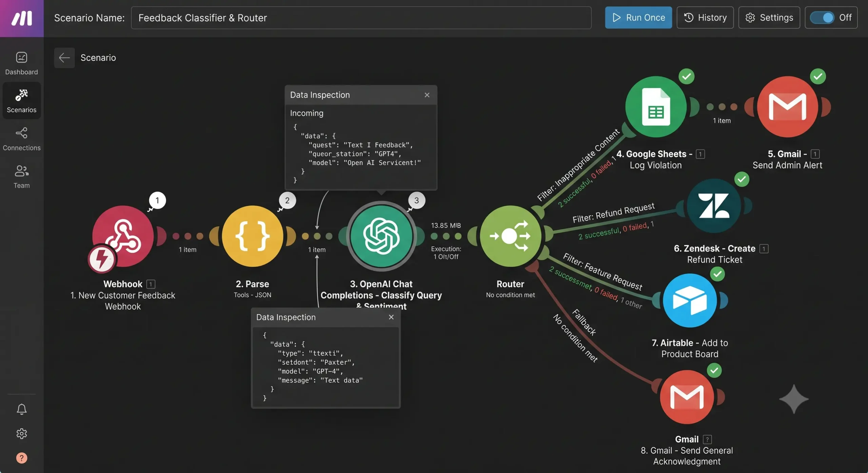The width and height of the screenshot is (868, 473).
Task: Open bubble 2 on Parse node
Action: pyautogui.click(x=287, y=200)
